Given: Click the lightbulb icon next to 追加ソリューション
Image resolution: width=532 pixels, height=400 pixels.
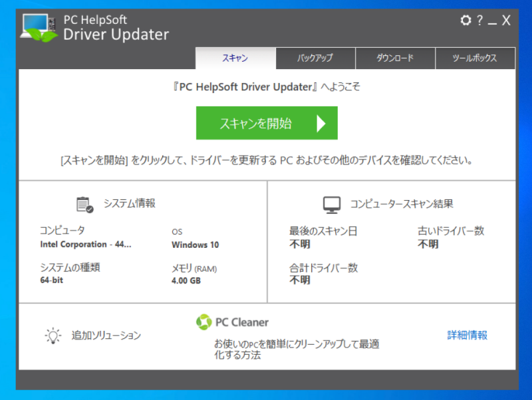Looking at the screenshot, I should [x=53, y=336].
